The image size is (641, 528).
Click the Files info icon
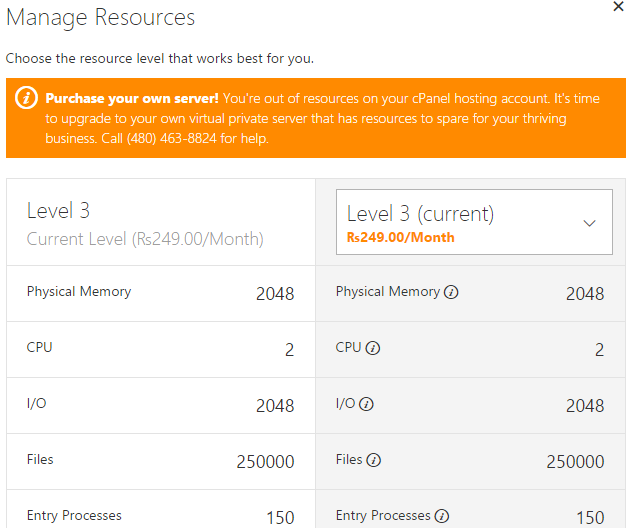click(374, 461)
